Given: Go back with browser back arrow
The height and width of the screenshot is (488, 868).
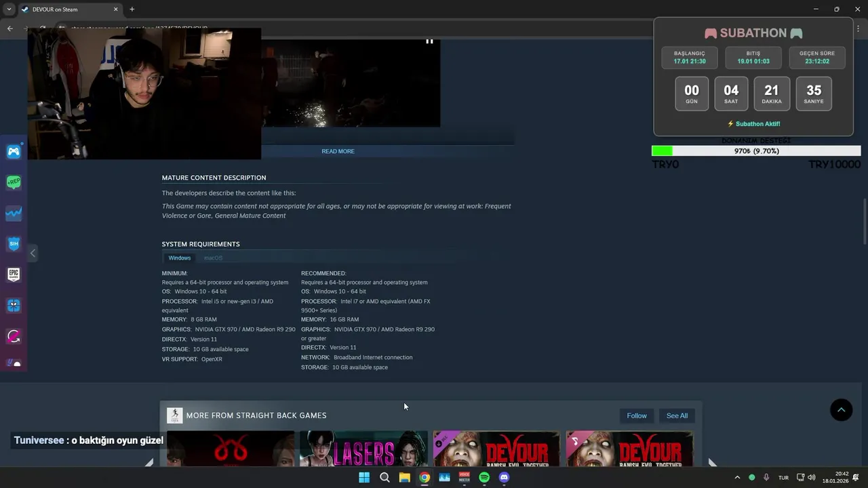Looking at the screenshot, I should point(9,28).
